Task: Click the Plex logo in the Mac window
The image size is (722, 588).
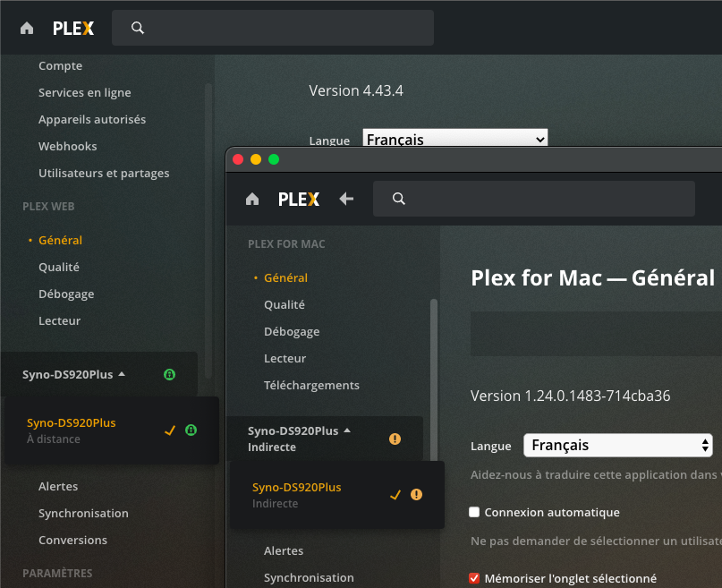Action: coord(299,199)
